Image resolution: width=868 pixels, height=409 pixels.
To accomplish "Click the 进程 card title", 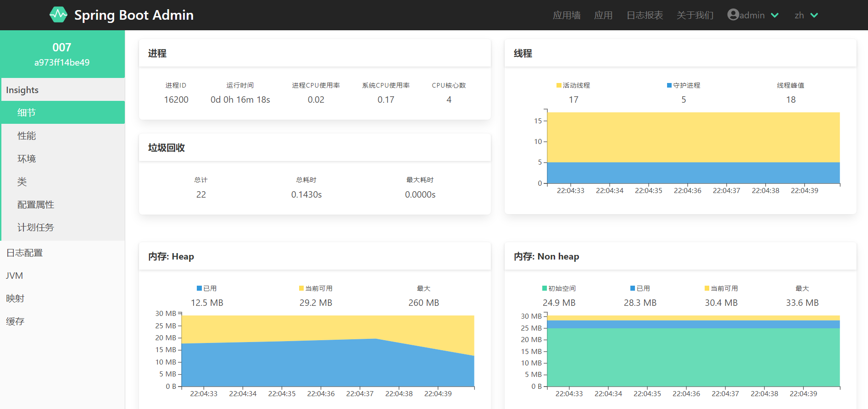I will 157,54.
